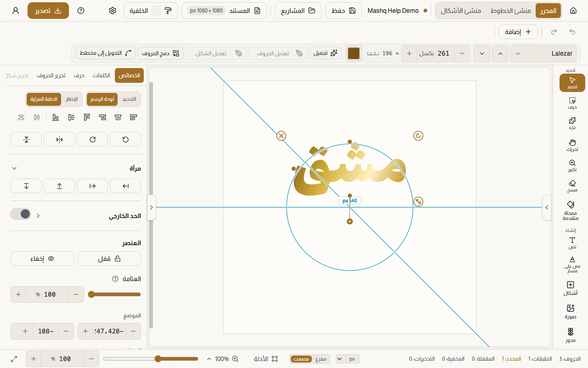Click the align-bottom icon in the alignment row
This screenshot has width=588, height=368.
56,117
